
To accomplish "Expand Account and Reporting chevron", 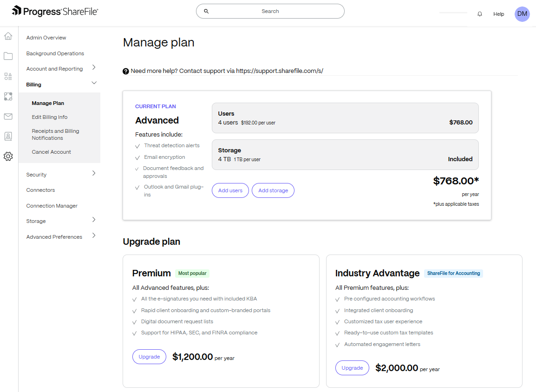I will [94, 67].
